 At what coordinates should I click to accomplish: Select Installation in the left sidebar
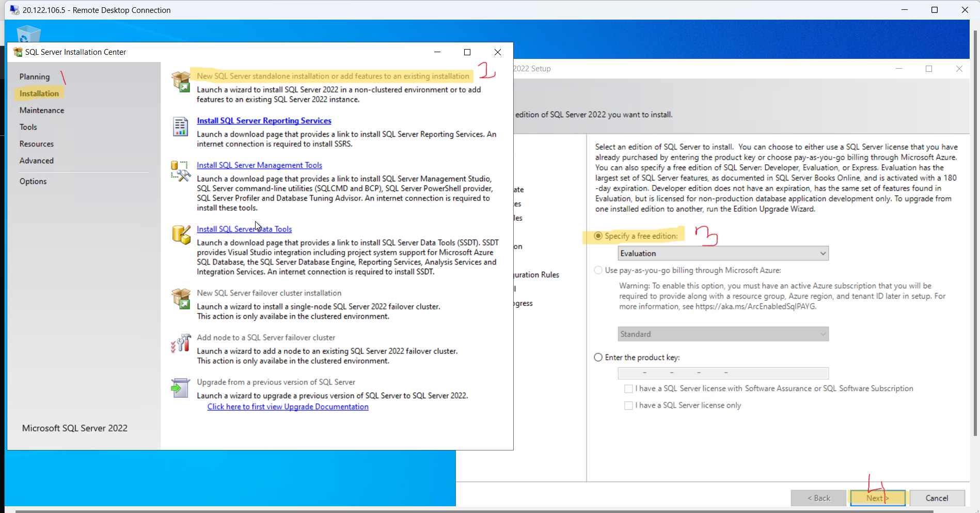pos(39,94)
